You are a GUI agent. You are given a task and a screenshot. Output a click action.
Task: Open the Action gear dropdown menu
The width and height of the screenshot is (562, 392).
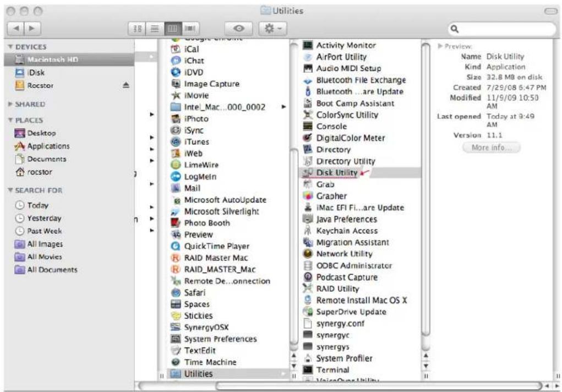coord(272,28)
